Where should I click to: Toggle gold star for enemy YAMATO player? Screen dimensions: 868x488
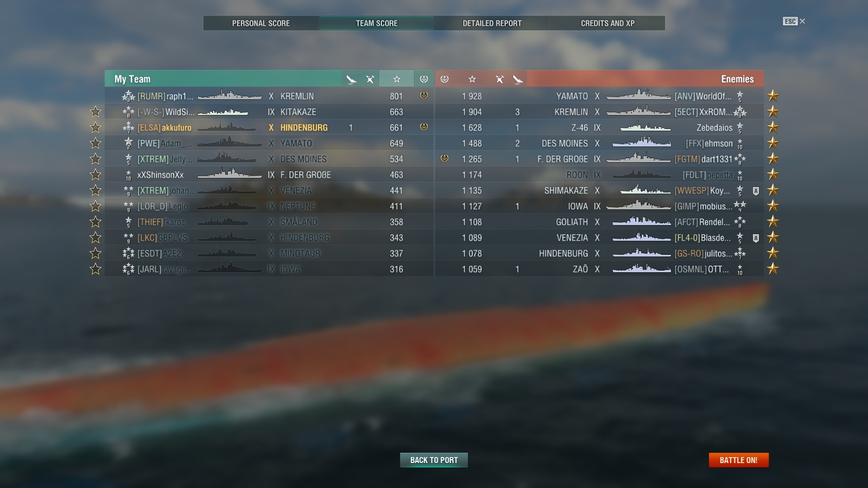coord(773,96)
